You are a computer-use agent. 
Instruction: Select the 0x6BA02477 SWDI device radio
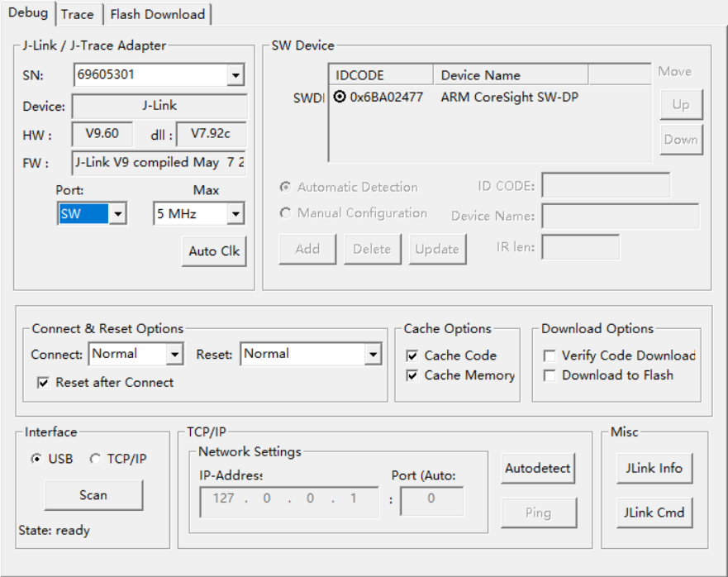pyautogui.click(x=340, y=97)
